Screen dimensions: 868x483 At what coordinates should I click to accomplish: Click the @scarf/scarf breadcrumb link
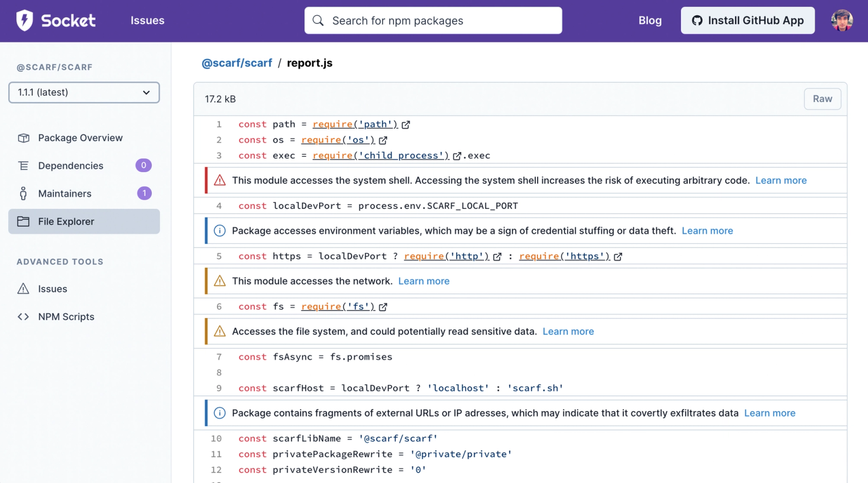237,63
